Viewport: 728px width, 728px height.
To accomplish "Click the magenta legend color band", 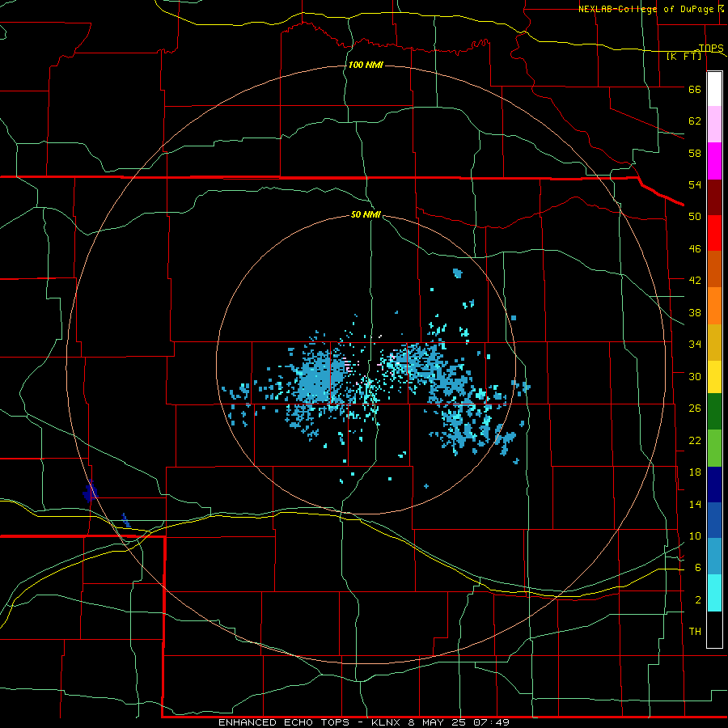I will click(714, 161).
